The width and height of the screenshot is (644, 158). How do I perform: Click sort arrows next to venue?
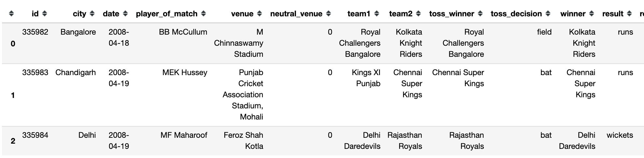(259, 14)
